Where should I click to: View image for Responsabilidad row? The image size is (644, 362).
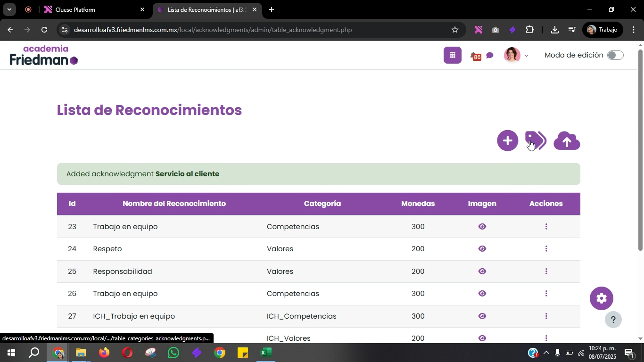(x=482, y=271)
